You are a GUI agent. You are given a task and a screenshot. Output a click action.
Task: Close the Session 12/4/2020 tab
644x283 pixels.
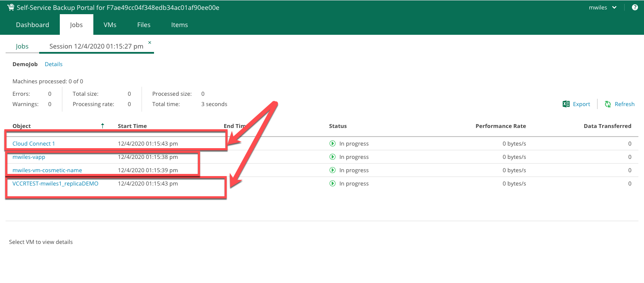coord(150,43)
